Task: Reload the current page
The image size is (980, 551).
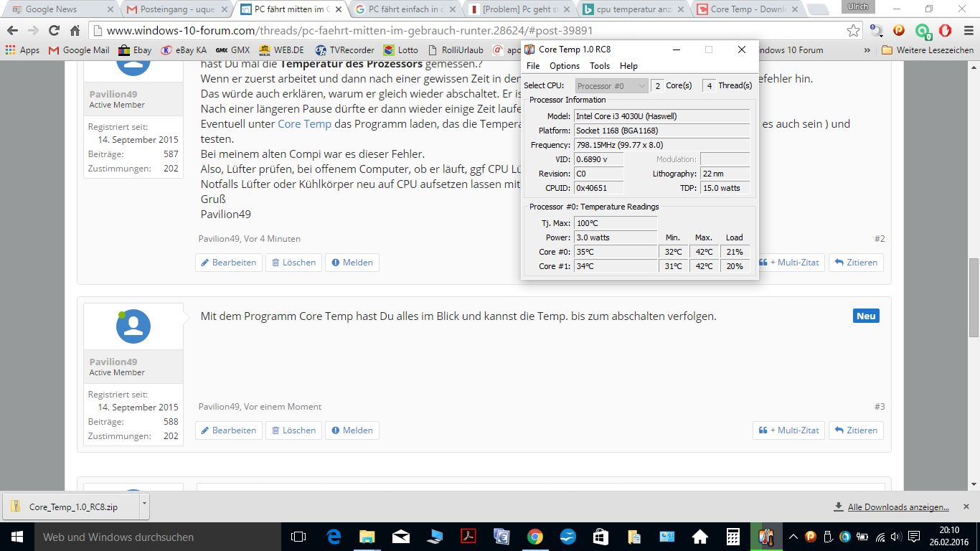Action: (54, 31)
